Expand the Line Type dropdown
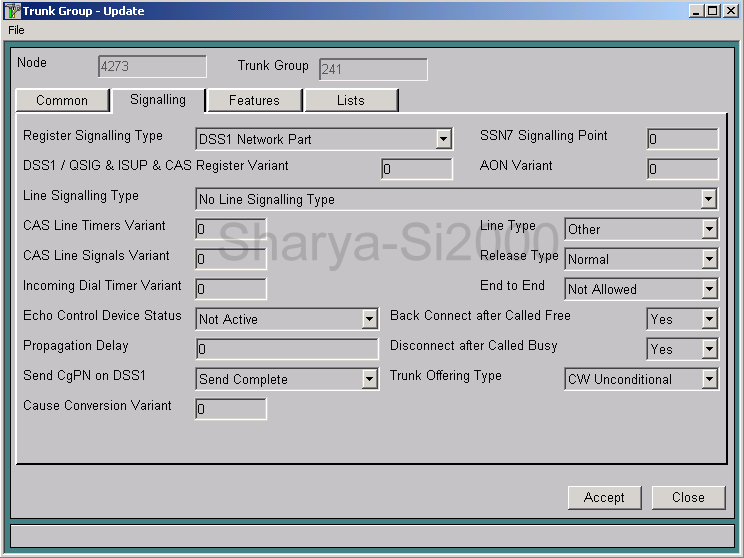Image resolution: width=744 pixels, height=558 pixels. click(708, 229)
